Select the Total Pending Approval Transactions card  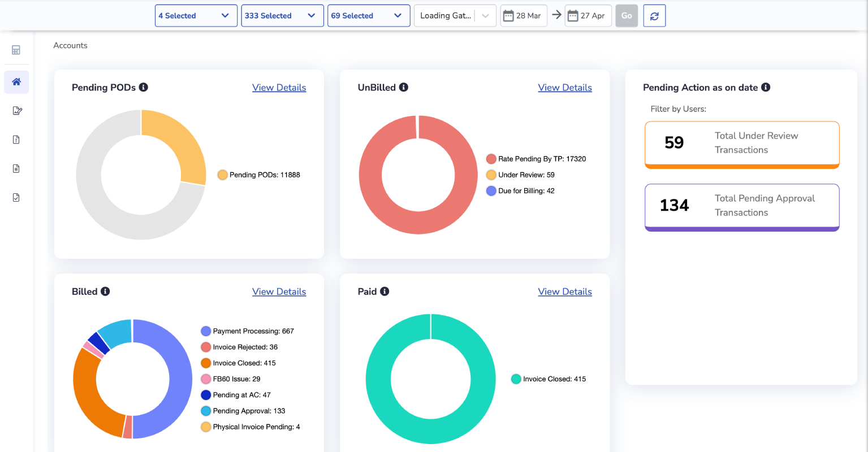(742, 207)
